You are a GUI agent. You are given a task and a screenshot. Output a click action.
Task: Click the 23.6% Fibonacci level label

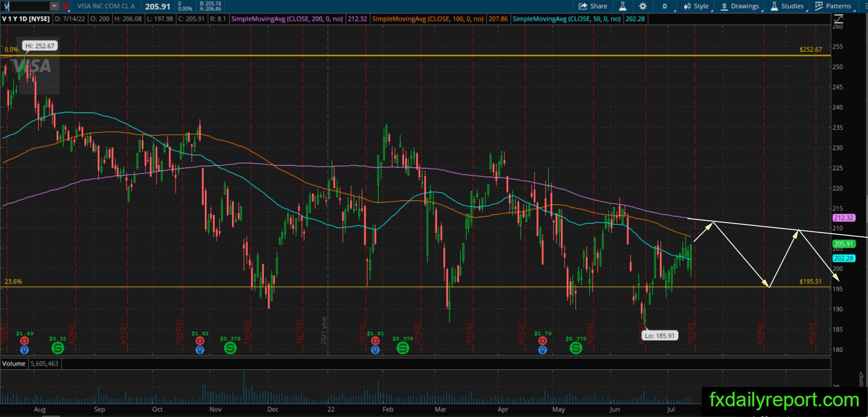[13, 281]
